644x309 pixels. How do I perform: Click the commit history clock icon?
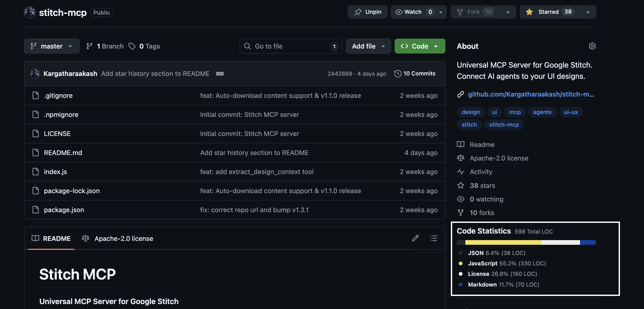coord(398,74)
